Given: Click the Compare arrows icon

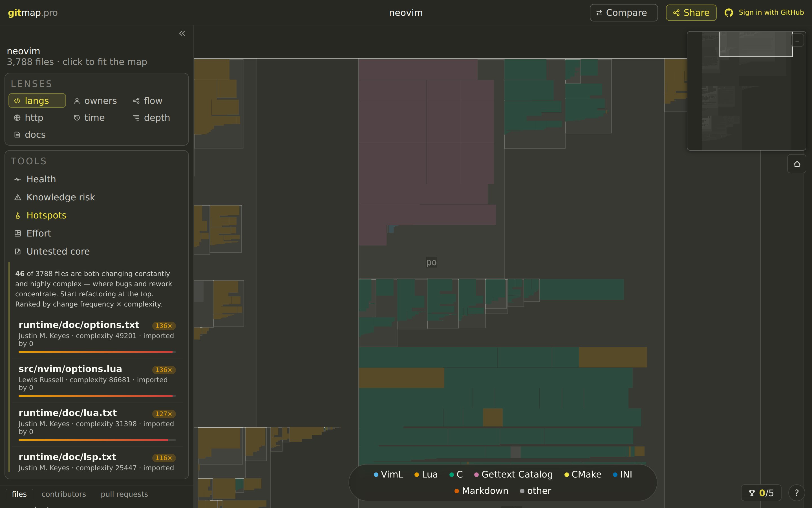Looking at the screenshot, I should [599, 13].
